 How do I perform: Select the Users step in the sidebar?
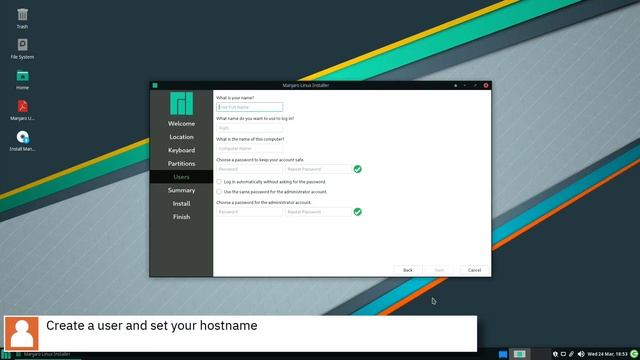[181, 177]
